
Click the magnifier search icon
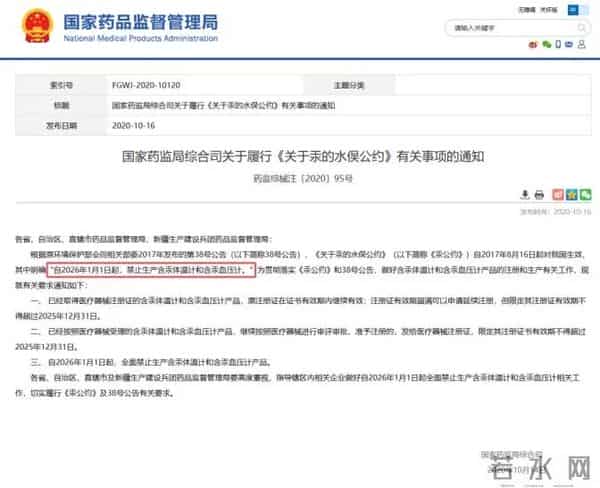pos(582,28)
